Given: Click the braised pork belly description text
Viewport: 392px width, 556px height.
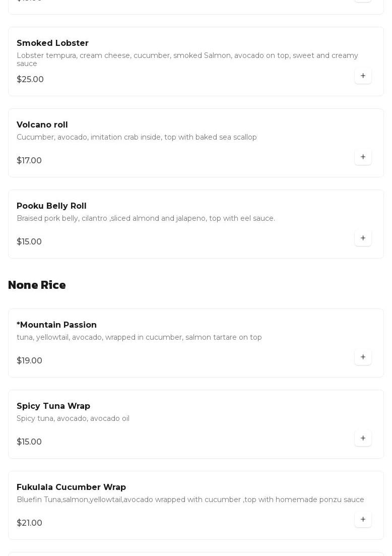Looking at the screenshot, I should pyautogui.click(x=146, y=218).
